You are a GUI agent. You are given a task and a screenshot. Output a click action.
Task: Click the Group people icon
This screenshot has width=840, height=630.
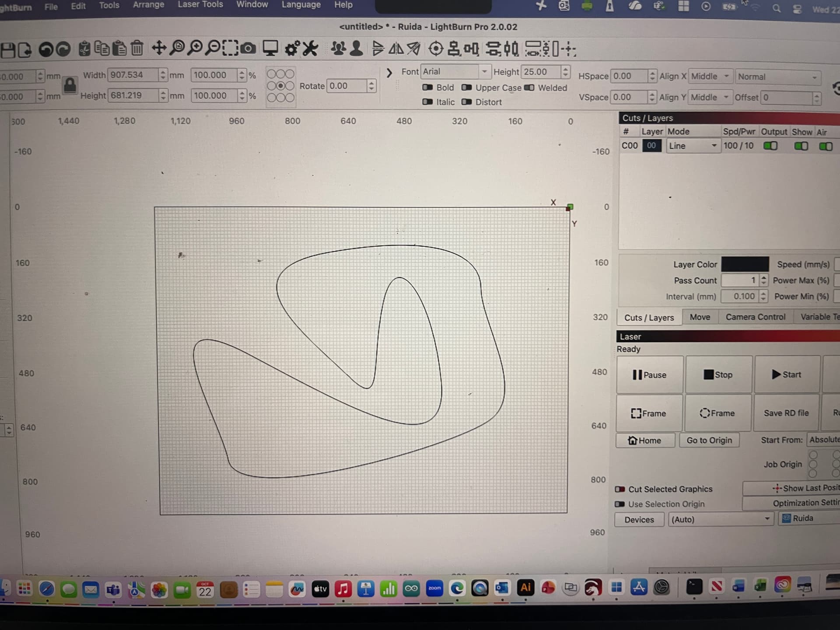tap(338, 48)
